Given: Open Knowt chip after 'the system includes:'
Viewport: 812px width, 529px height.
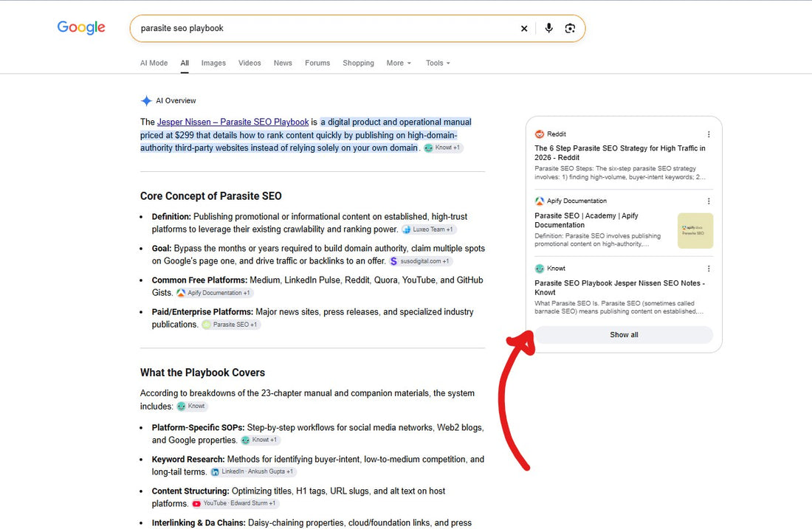Looking at the screenshot, I should point(192,406).
